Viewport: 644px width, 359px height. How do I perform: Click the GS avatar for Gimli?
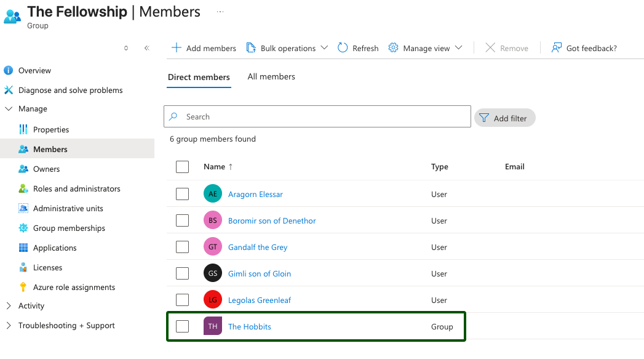(x=213, y=273)
